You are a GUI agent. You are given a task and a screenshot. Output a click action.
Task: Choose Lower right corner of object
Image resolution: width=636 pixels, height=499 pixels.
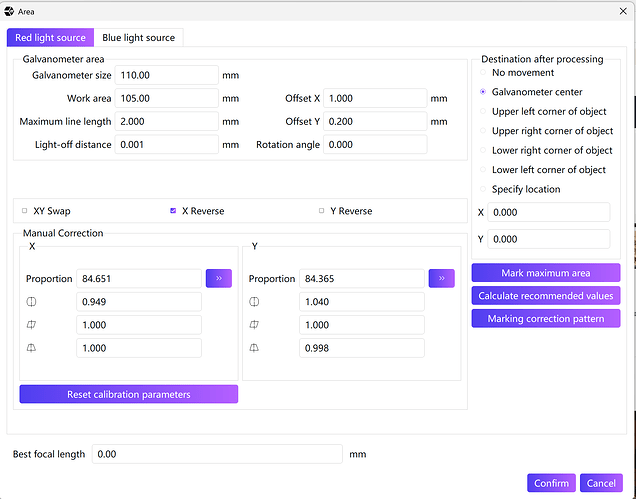pos(483,150)
